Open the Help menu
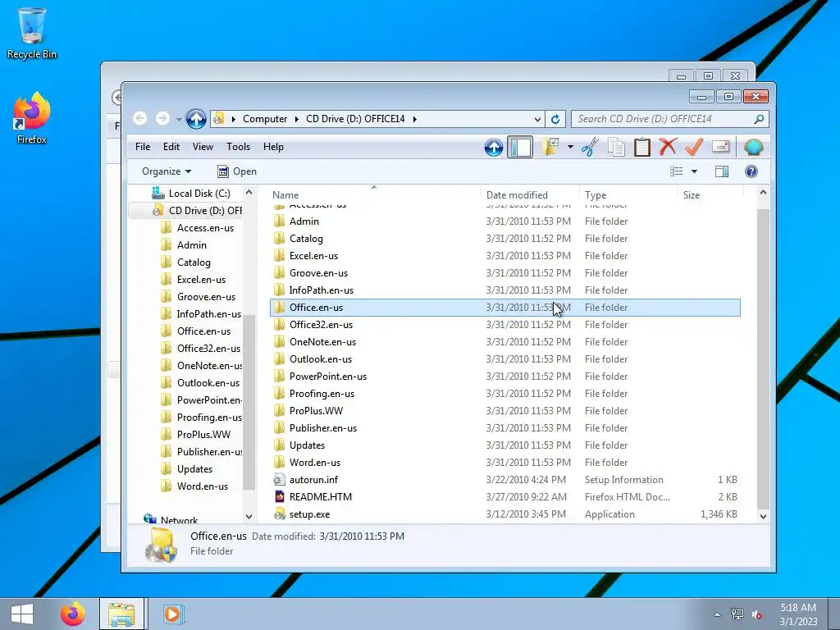This screenshot has height=630, width=840. [x=273, y=147]
